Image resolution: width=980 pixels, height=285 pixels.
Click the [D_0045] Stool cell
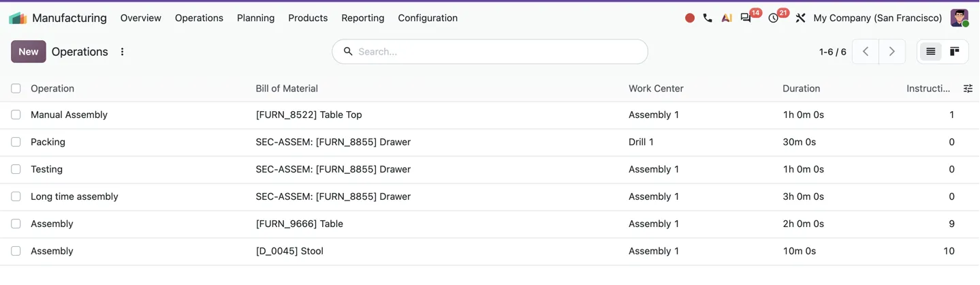pos(289,252)
